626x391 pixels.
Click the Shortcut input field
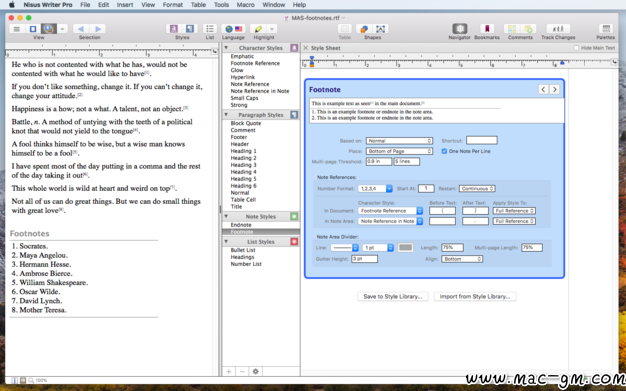[481, 140]
